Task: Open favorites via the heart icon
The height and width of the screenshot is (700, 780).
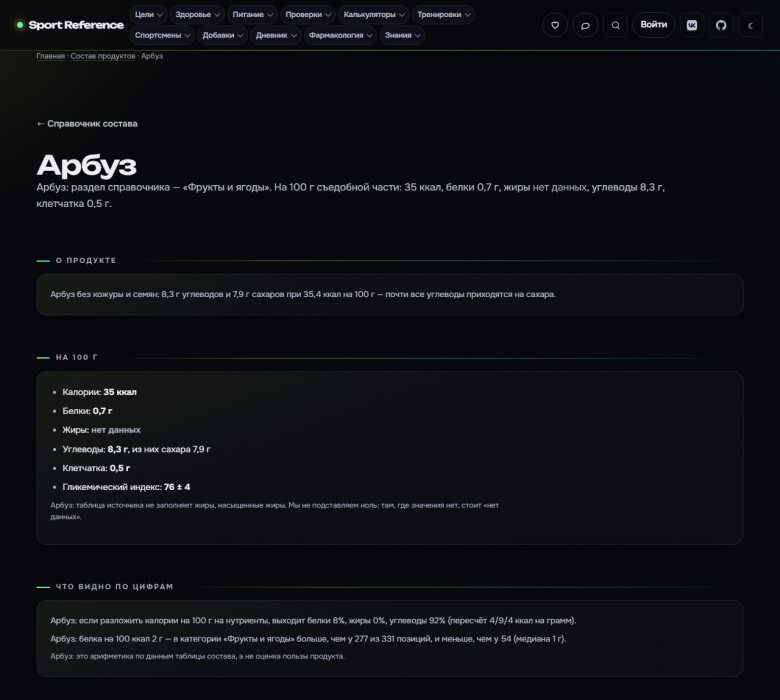Action: click(555, 25)
